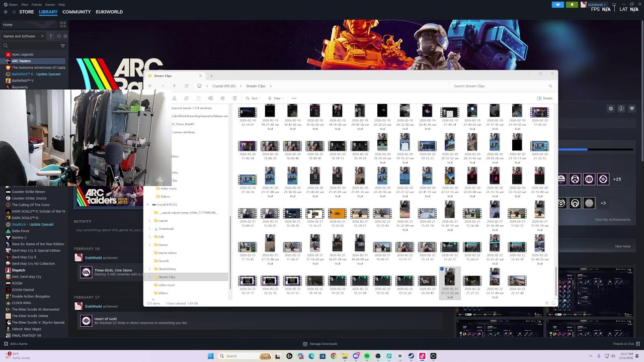The height and width of the screenshot is (362, 644).
Task: Expand the capcut folder in tree
Action: click(149, 221)
